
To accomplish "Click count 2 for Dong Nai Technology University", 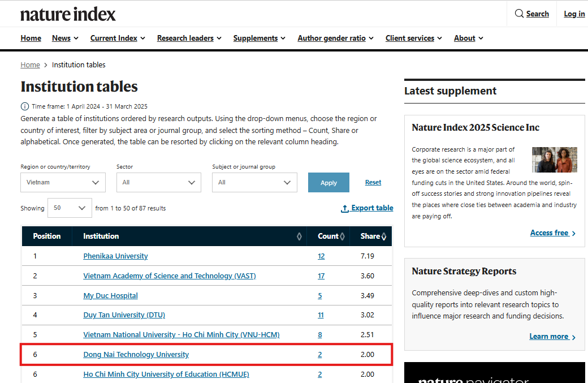I will point(320,355).
